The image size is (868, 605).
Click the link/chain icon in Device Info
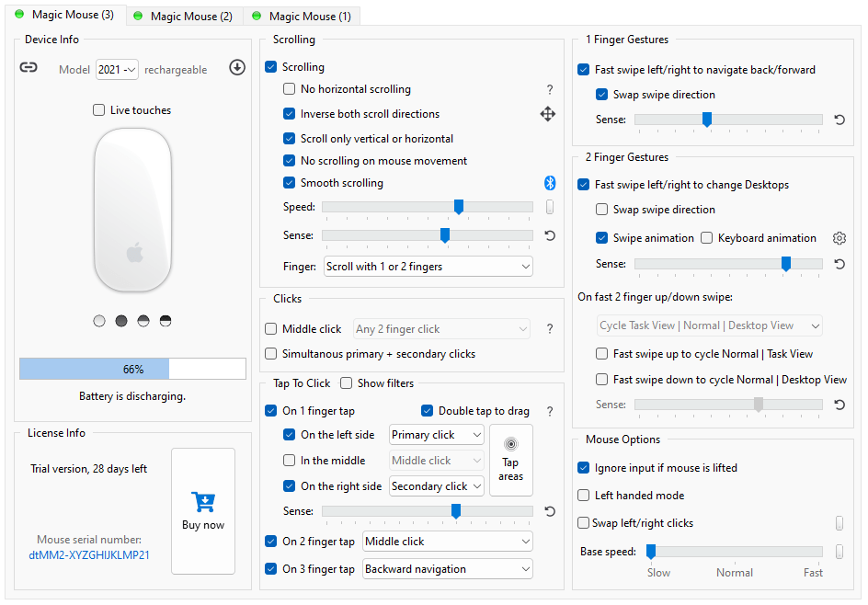point(29,68)
